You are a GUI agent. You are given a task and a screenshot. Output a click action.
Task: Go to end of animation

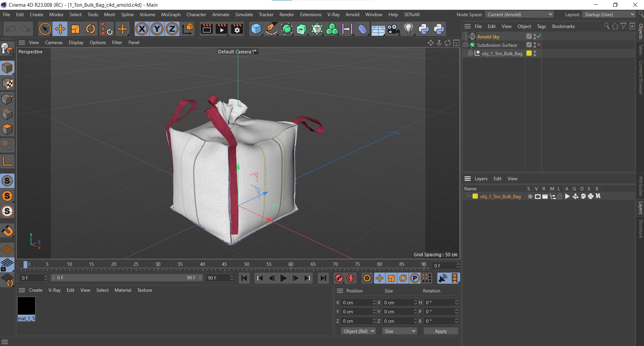pyautogui.click(x=323, y=278)
